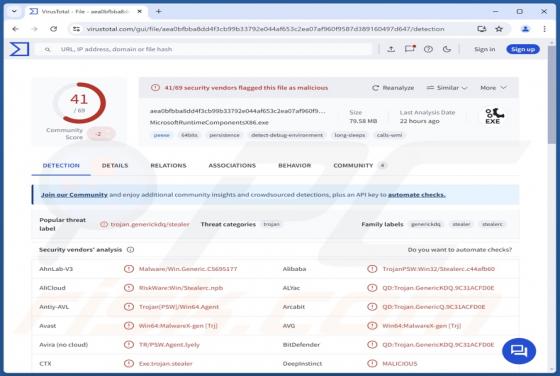Open the Chrome three-dot menu

click(544, 29)
